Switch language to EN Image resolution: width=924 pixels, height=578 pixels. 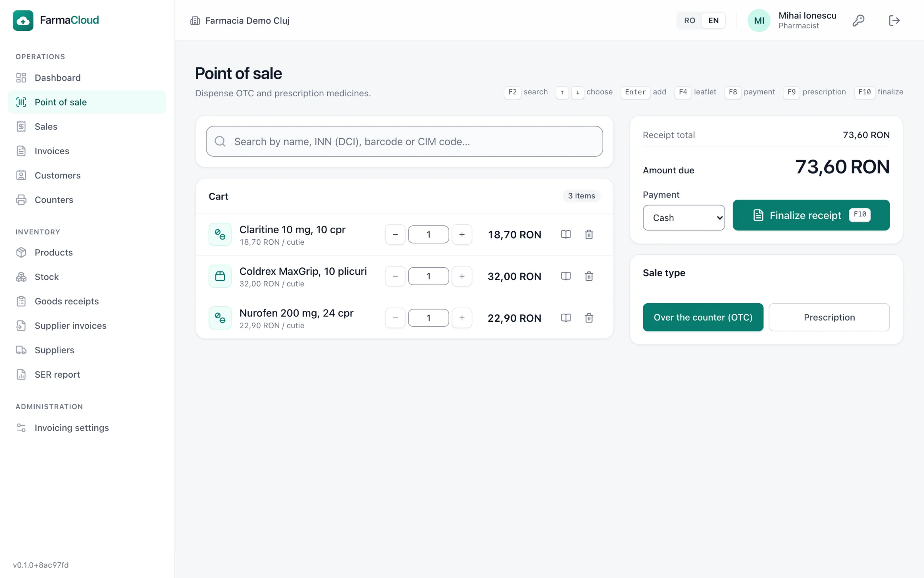coord(713,20)
